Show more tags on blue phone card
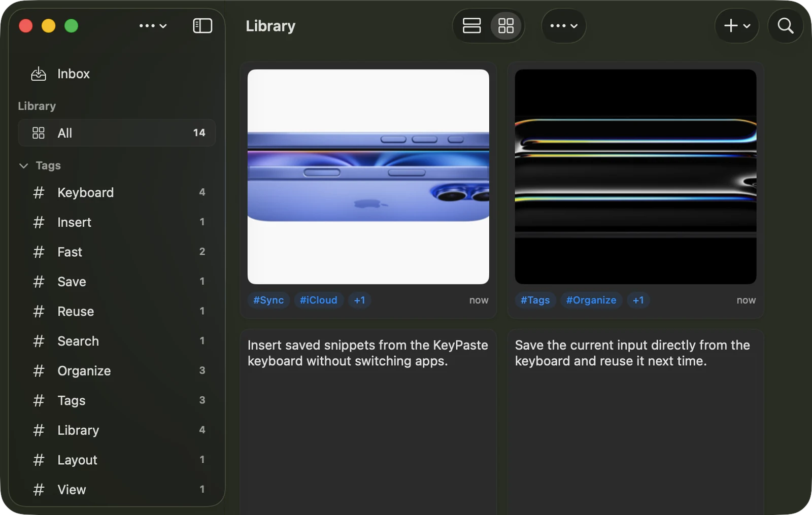The image size is (812, 515). pyautogui.click(x=359, y=300)
